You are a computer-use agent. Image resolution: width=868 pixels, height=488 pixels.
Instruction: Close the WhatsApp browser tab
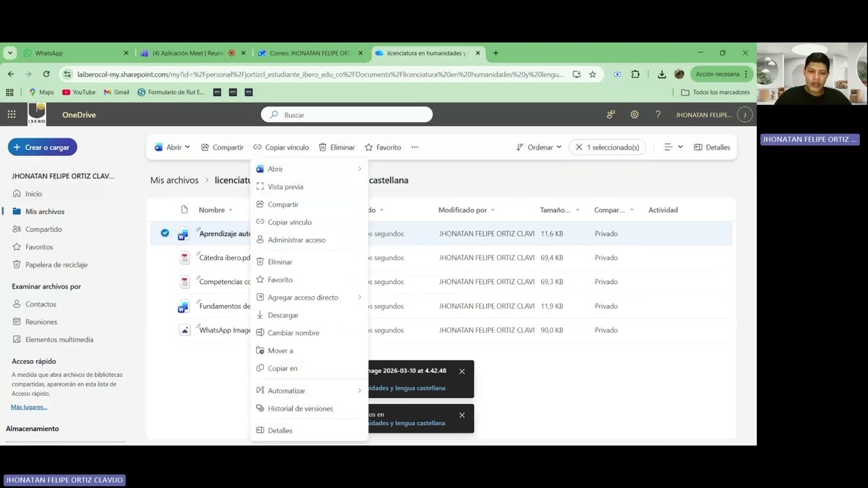125,53
